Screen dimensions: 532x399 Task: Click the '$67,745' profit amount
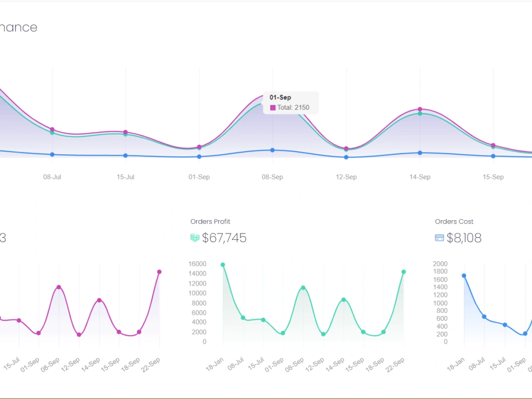click(x=225, y=238)
